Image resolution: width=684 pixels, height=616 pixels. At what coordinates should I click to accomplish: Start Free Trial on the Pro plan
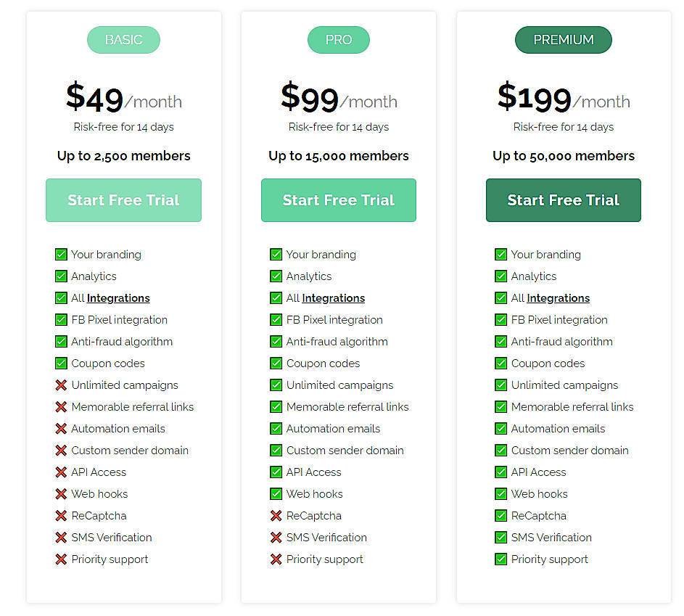click(x=338, y=200)
